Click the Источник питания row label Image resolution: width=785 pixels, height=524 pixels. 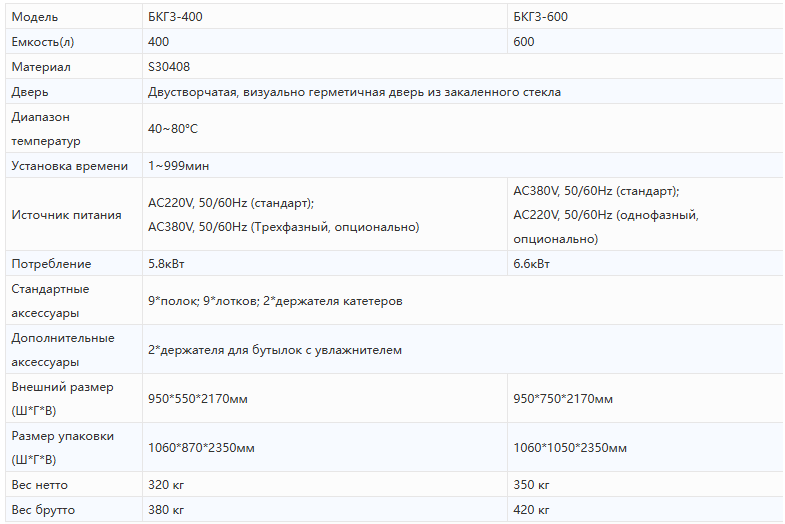[66, 215]
